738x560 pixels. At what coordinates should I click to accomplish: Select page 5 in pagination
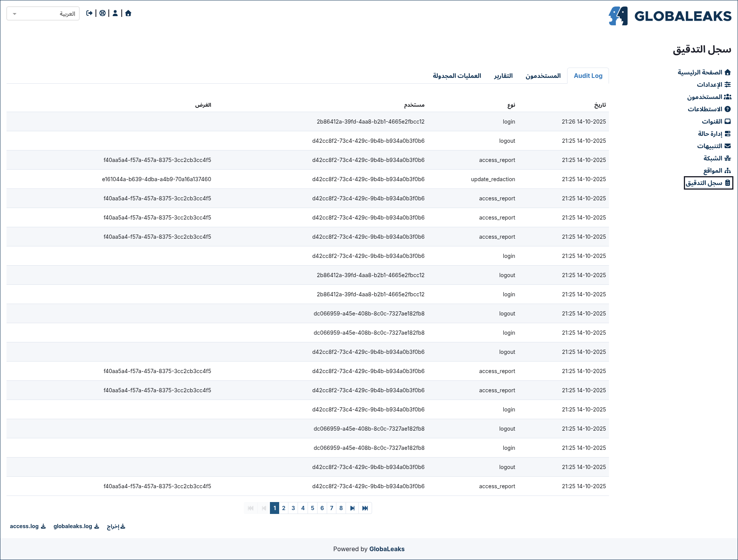(313, 508)
